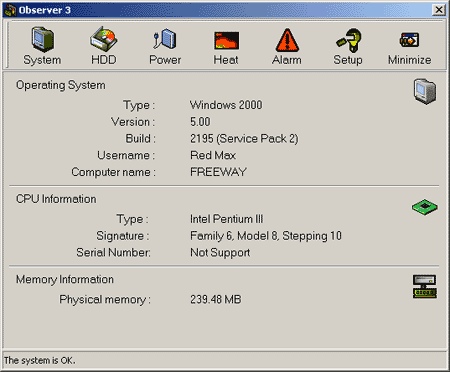Viewport: 450px width, 372px height.
Task: Click the Intel Pentium III value
Action: coord(227,219)
